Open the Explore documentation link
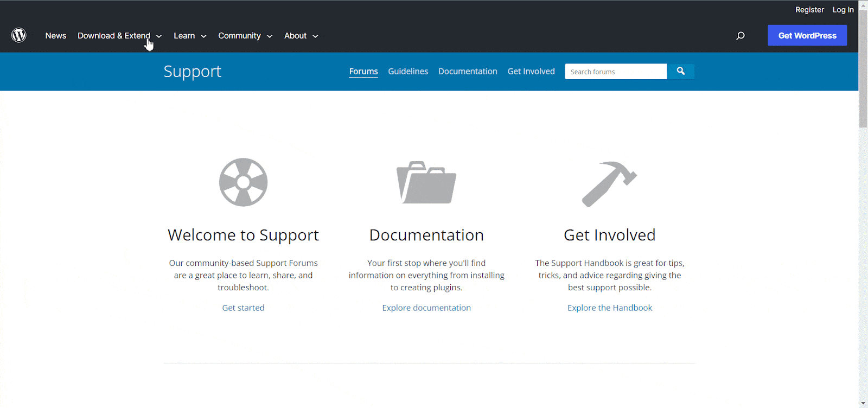 (x=426, y=308)
